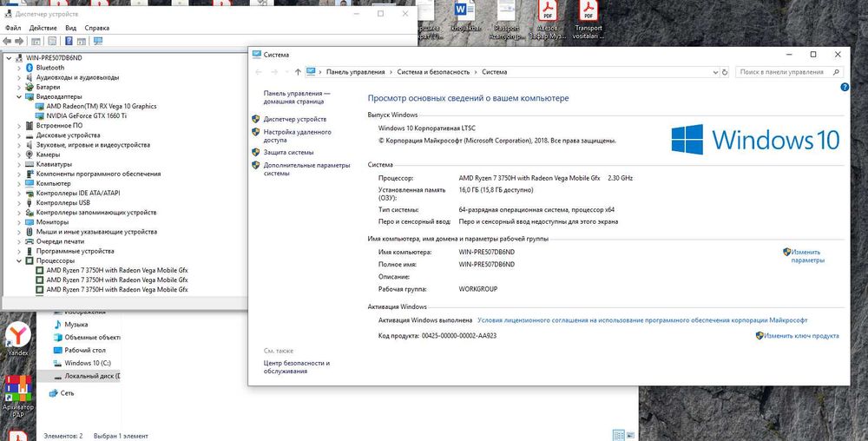
Task: Click the blue help question mark in System window
Action: click(x=845, y=87)
